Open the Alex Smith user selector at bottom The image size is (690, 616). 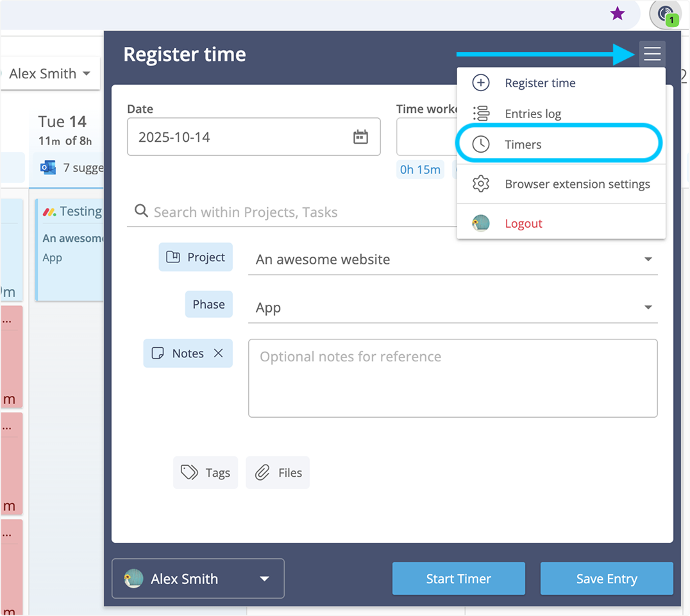[198, 578]
